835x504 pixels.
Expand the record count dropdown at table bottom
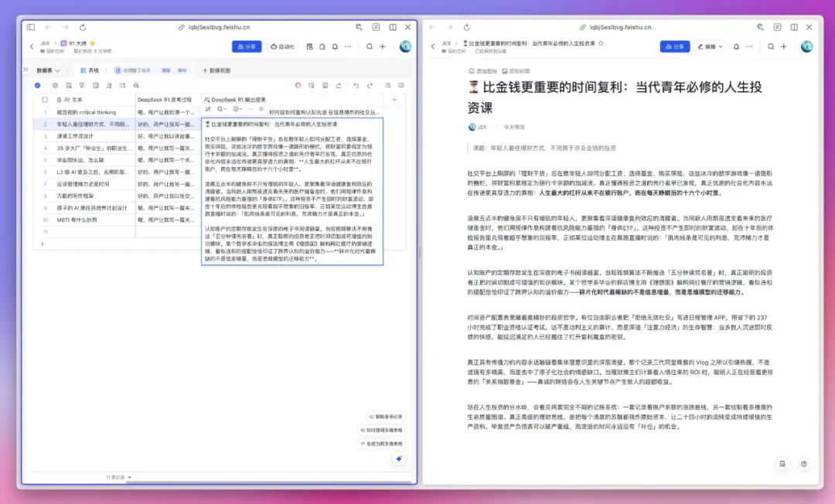119,477
